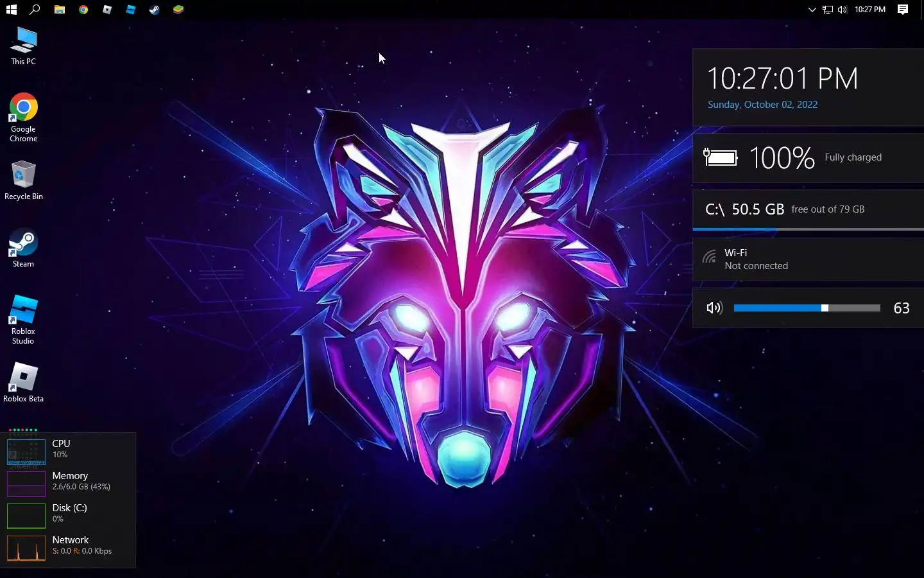
Task: Click the Sunday, October 02, 2022 date
Action: [763, 105]
